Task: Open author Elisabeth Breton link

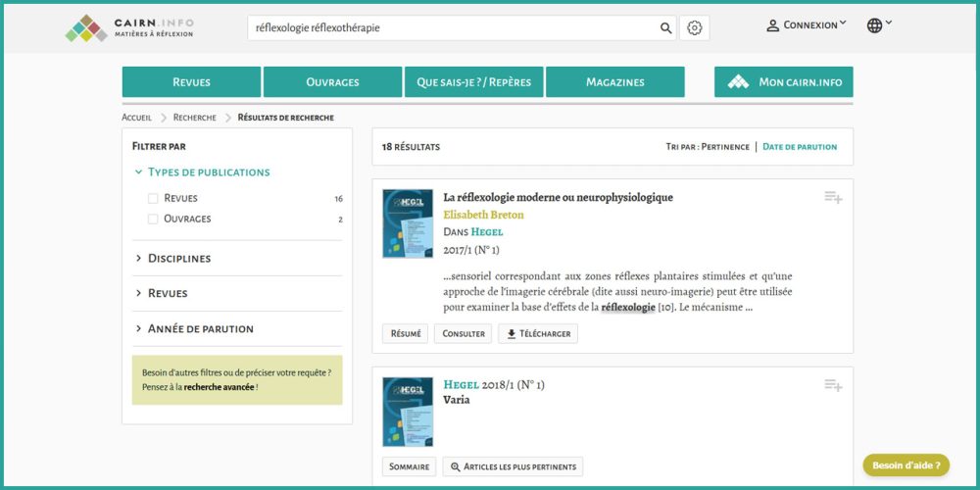Action: (x=484, y=215)
